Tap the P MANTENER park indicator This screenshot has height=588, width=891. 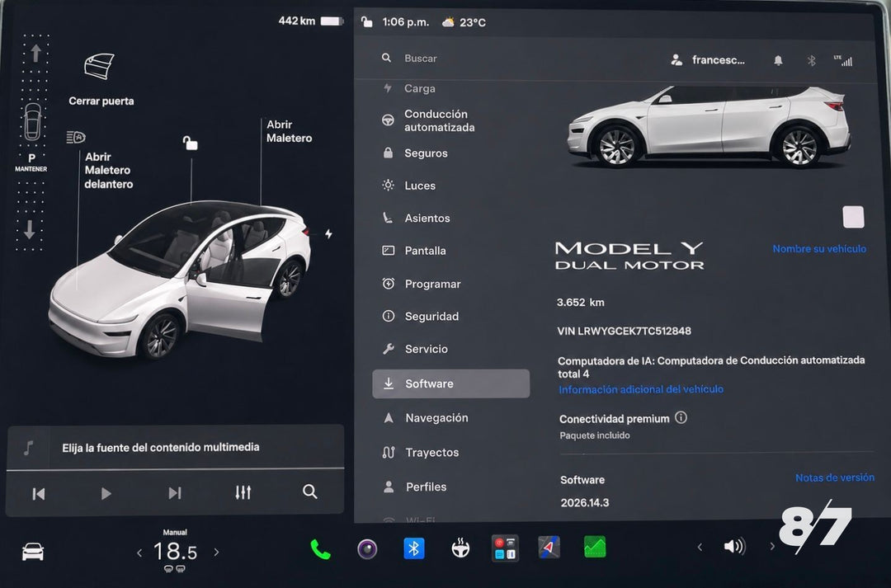pyautogui.click(x=31, y=162)
